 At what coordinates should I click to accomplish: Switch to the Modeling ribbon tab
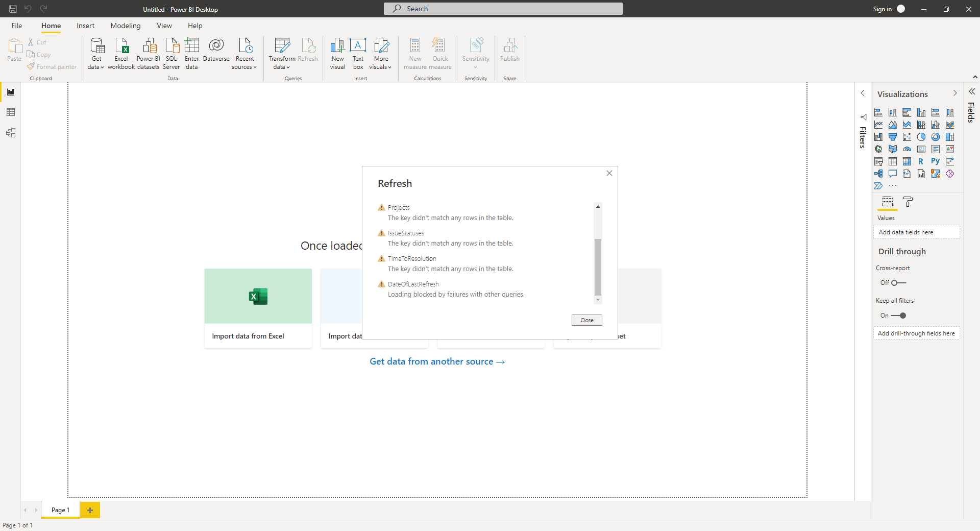[x=126, y=26]
